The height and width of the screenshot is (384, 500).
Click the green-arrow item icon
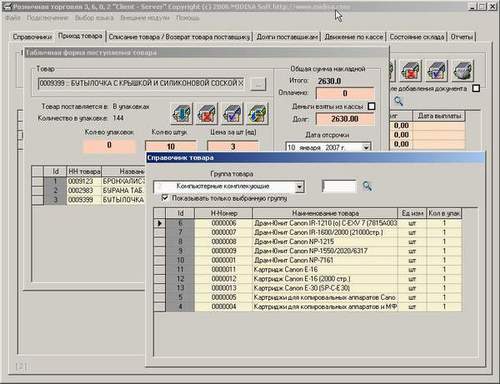(x=257, y=114)
